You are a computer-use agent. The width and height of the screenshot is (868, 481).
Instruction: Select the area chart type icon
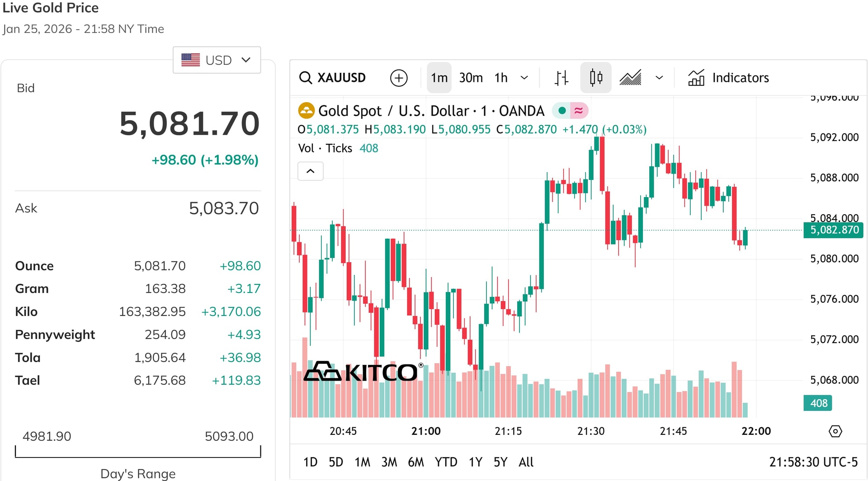pos(630,77)
